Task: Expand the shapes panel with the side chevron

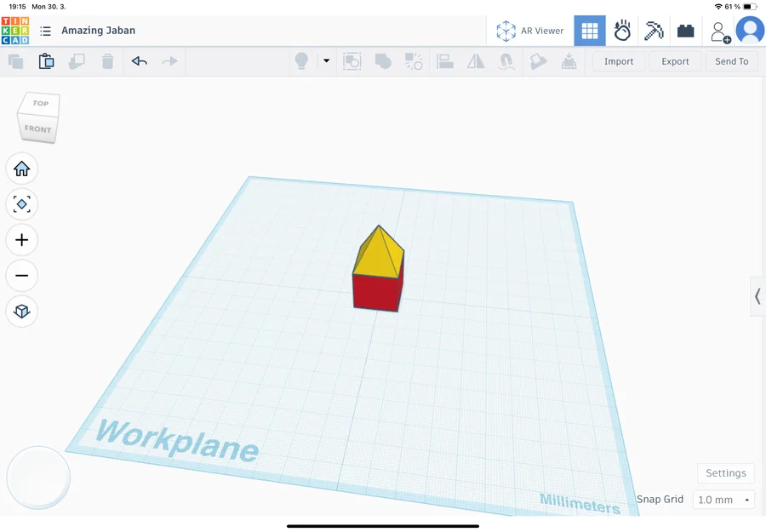Action: [x=757, y=296]
